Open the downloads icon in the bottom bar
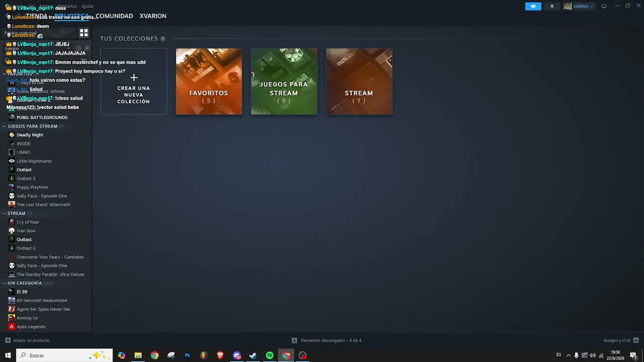Image resolution: width=644 pixels, height=362 pixels. [294, 340]
